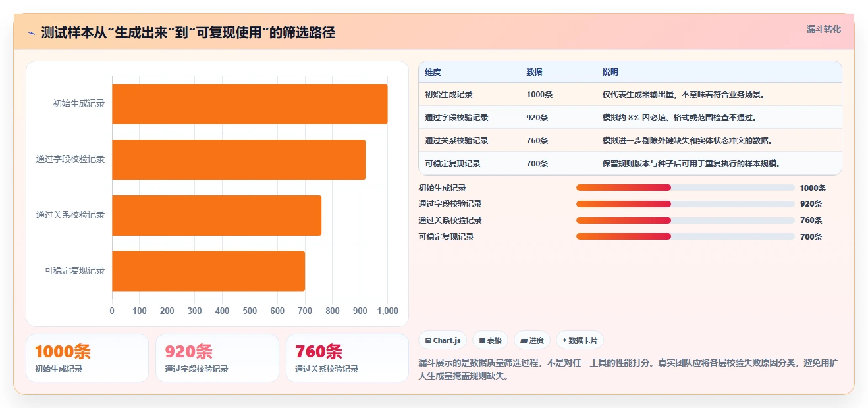Open the 1000条 初始生成记录 stat card
Viewport: 868px width, 408px height.
point(87,358)
